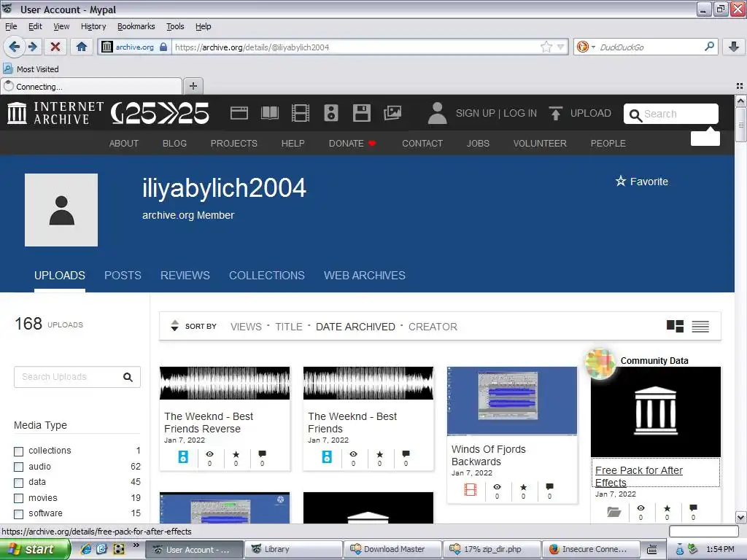Switch to the REVIEWS tab
This screenshot has width=747, height=560.
[x=185, y=275]
